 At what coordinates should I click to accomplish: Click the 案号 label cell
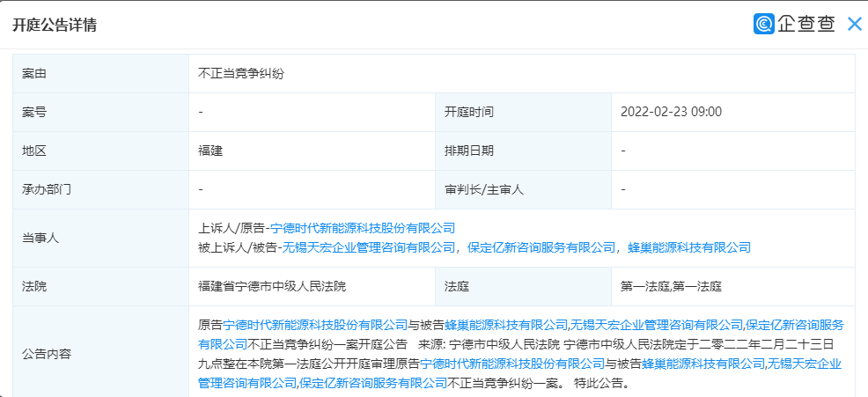(100, 112)
